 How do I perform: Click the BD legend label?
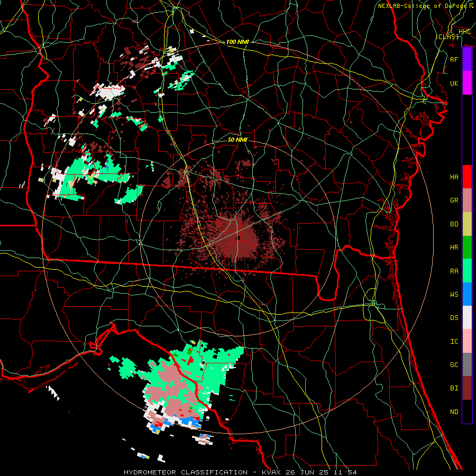(x=454, y=224)
